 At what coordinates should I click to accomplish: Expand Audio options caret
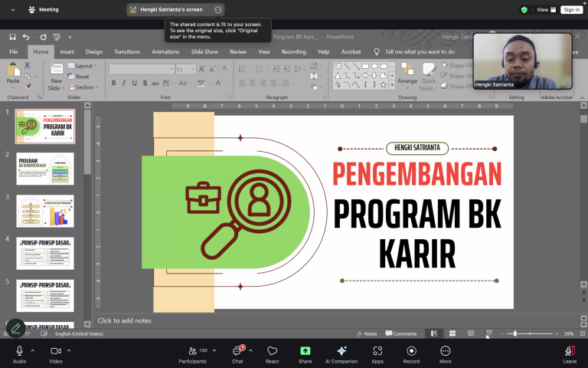pos(33,350)
